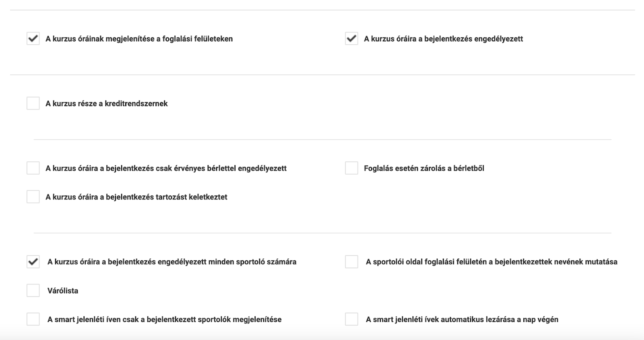The image size is (644, 340).
Task: Enable the 'bejelentkezés tartozást keletkeztet' checkbox
Action: pos(33,197)
